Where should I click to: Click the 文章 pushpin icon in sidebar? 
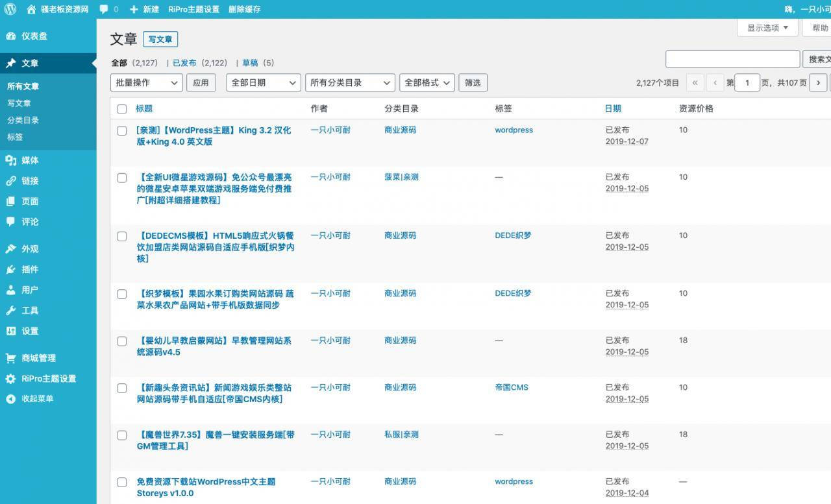click(11, 64)
